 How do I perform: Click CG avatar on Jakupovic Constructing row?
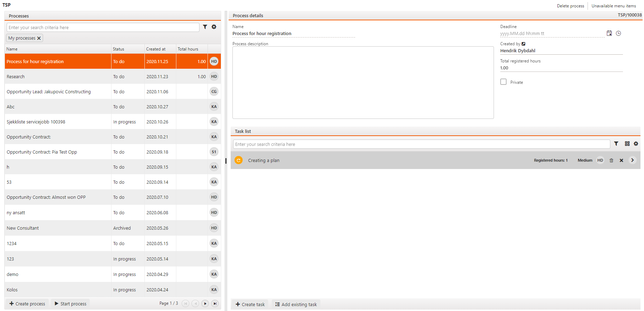(214, 92)
